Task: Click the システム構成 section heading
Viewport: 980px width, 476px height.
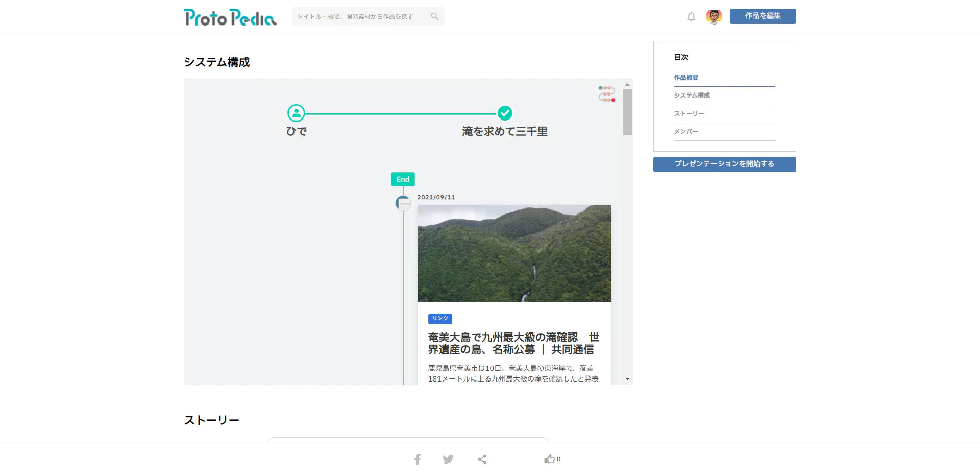Action: point(217,62)
